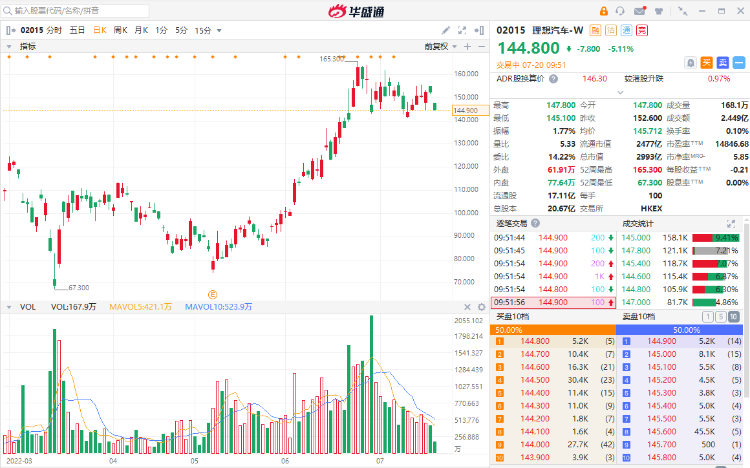Expand quote details chevron below ADR row

pos(620,92)
